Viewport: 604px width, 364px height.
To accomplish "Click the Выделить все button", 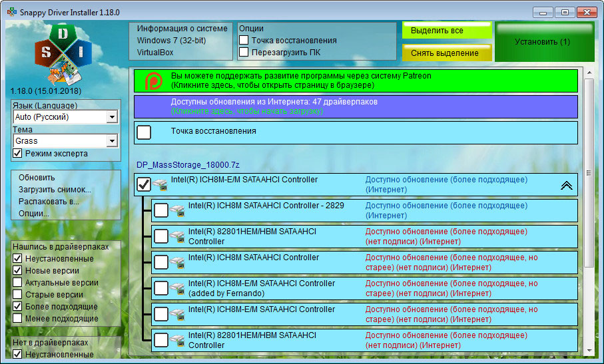I will tap(447, 30).
